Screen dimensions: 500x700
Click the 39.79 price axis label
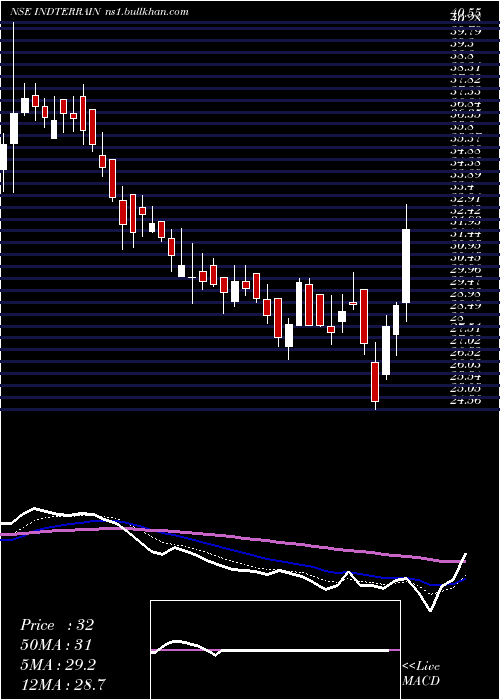pyautogui.click(x=466, y=31)
